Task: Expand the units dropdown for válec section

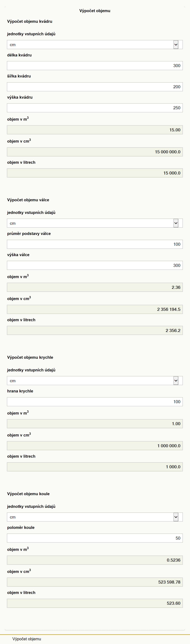Action: click(x=95, y=223)
